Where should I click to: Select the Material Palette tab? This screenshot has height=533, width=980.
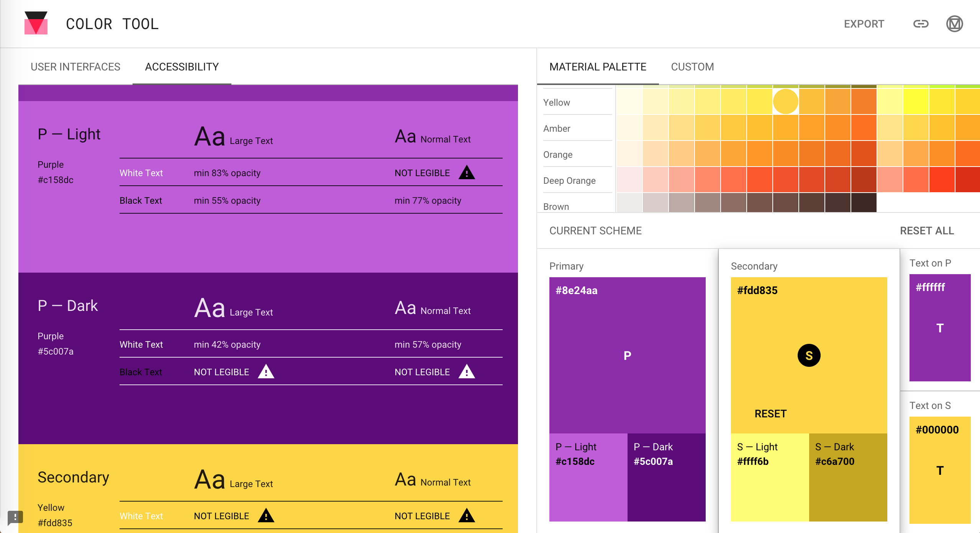coord(598,67)
